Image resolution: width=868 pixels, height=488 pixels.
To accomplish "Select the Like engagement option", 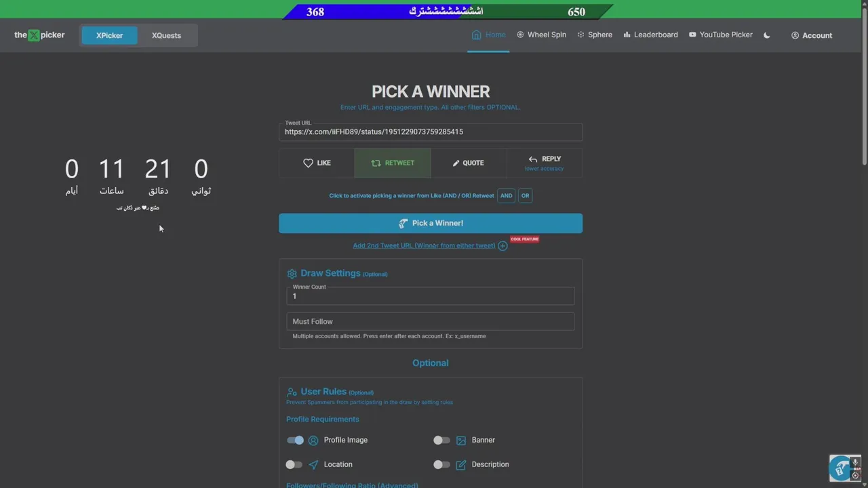I will tap(317, 163).
